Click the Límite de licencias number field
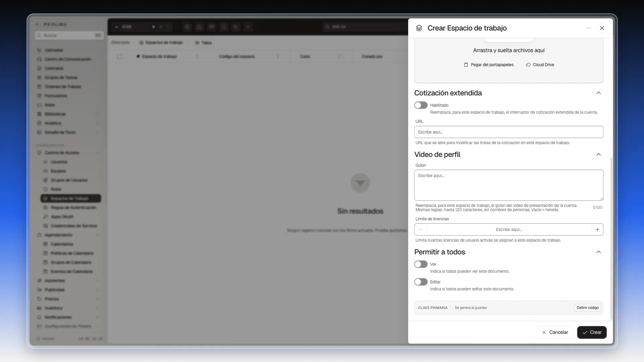 [x=508, y=230]
